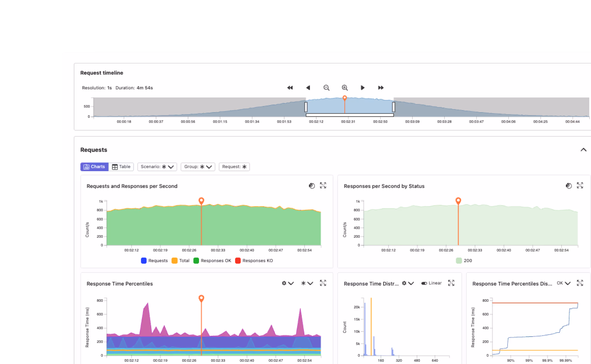Click the left handle of timeline range selector
The width and height of the screenshot is (591, 364).
click(306, 107)
